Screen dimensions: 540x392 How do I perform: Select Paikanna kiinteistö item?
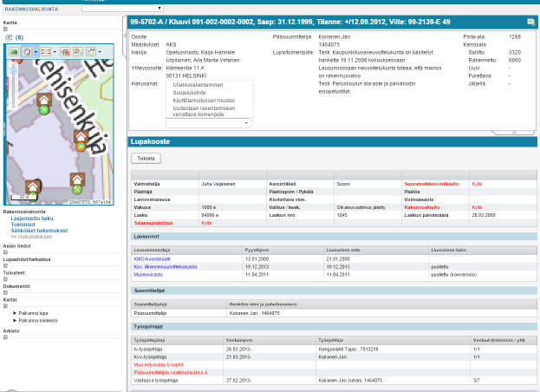(x=38, y=320)
